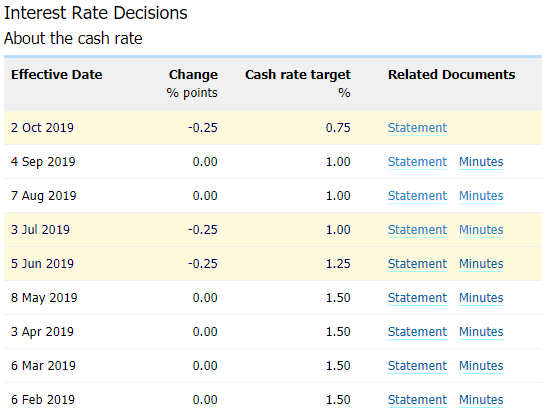Click the 'About the cash rate' heading
This screenshot has height=415, width=546.
point(73,38)
